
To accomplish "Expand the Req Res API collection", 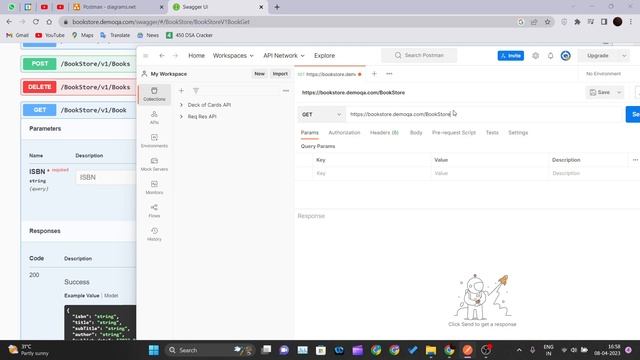I will coord(181,116).
